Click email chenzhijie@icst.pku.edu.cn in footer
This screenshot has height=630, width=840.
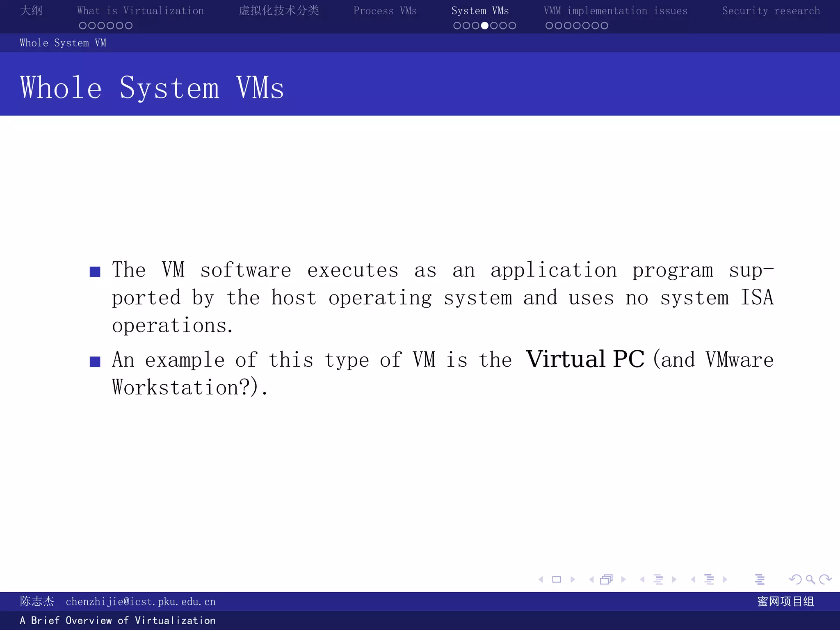(141, 602)
